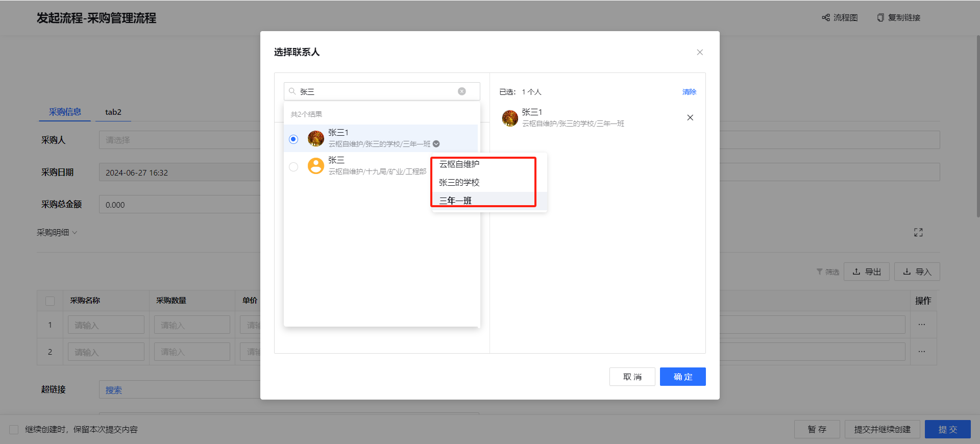980x444 pixels.
Task: Click the fullscreen expand icon
Action: coord(918,232)
